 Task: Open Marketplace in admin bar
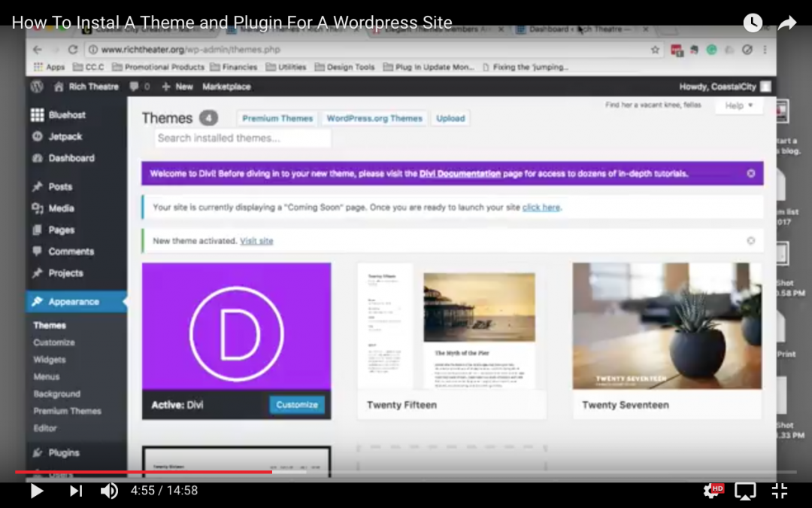tap(226, 87)
